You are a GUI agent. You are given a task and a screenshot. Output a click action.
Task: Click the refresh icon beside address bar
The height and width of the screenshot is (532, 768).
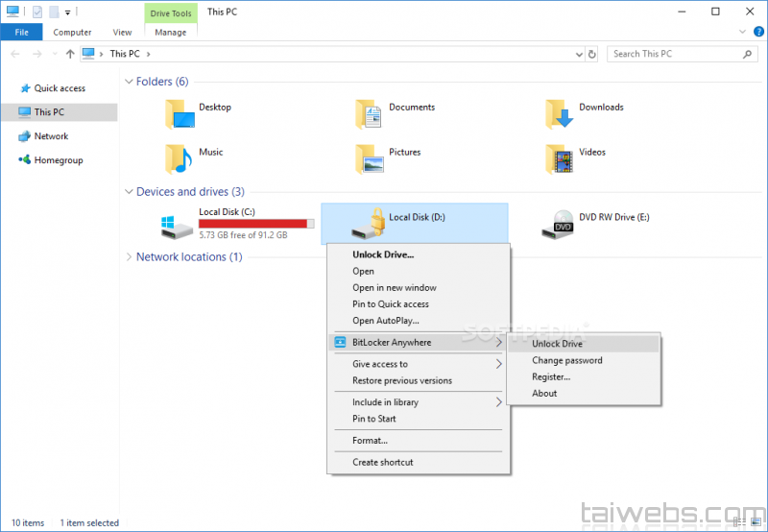(592, 54)
